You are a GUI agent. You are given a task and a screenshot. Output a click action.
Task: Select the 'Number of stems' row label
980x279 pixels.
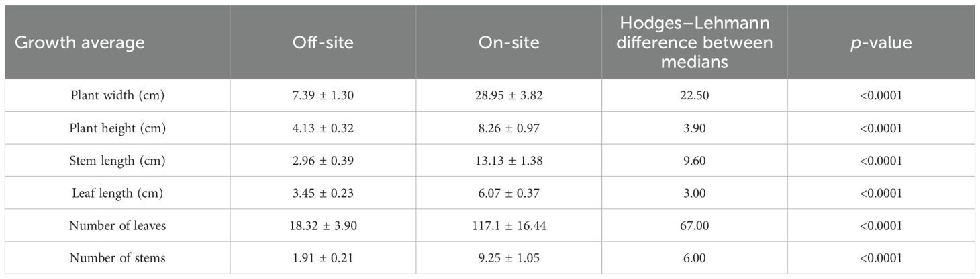click(x=117, y=258)
